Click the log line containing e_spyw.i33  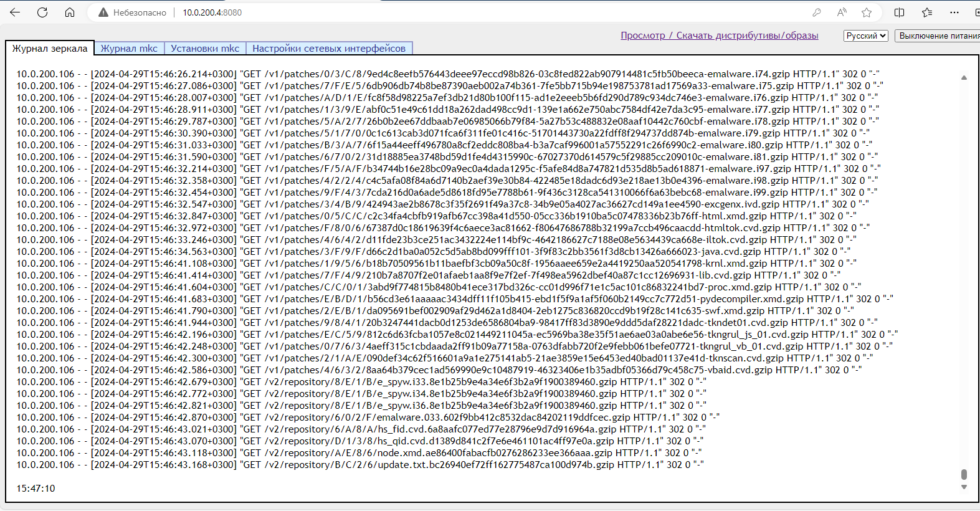(x=361, y=382)
